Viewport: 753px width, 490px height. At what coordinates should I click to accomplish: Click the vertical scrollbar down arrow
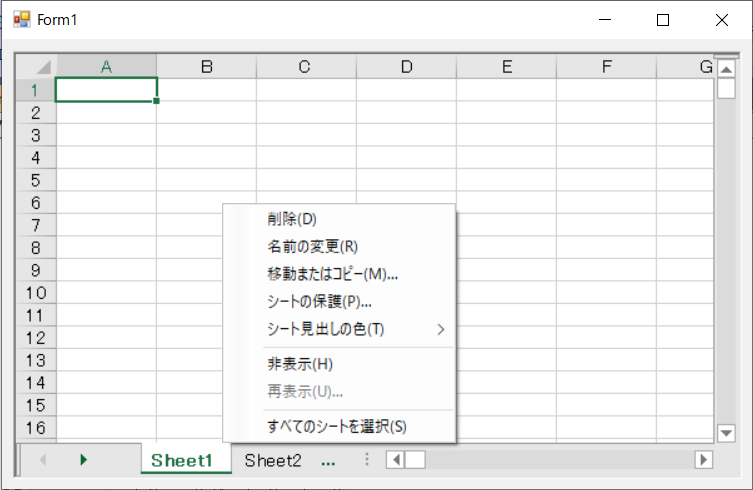[x=726, y=432]
